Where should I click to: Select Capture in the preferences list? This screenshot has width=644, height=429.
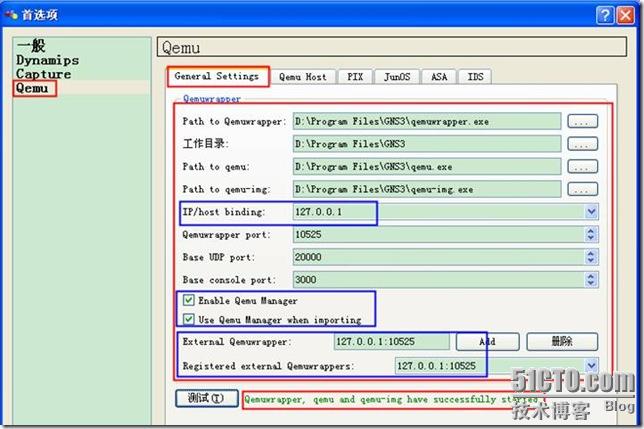pos(44,74)
